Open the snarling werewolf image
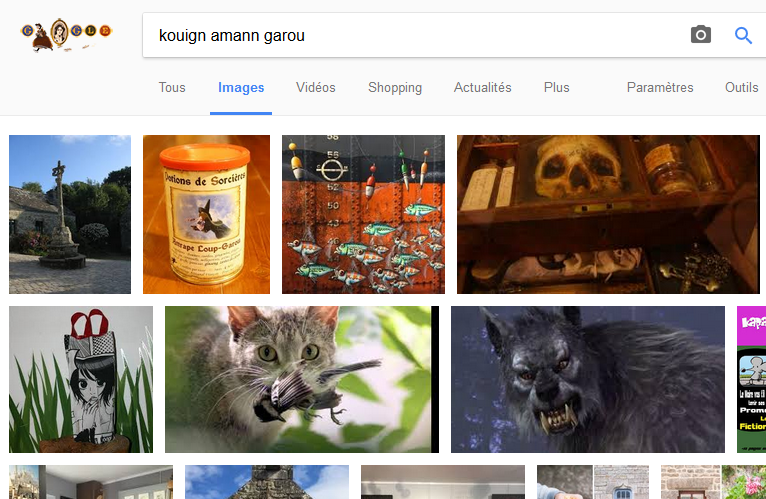This screenshot has height=499, width=766. click(x=588, y=379)
